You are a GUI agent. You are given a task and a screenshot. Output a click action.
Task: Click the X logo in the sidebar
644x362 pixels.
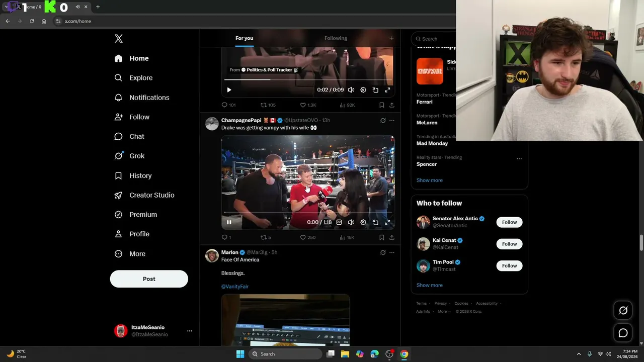point(118,39)
